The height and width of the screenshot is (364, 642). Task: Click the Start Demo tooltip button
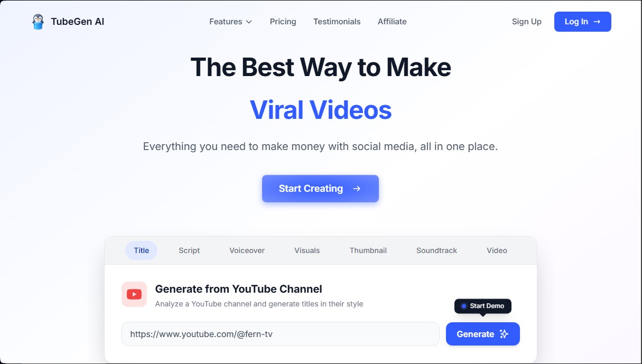[x=483, y=306]
